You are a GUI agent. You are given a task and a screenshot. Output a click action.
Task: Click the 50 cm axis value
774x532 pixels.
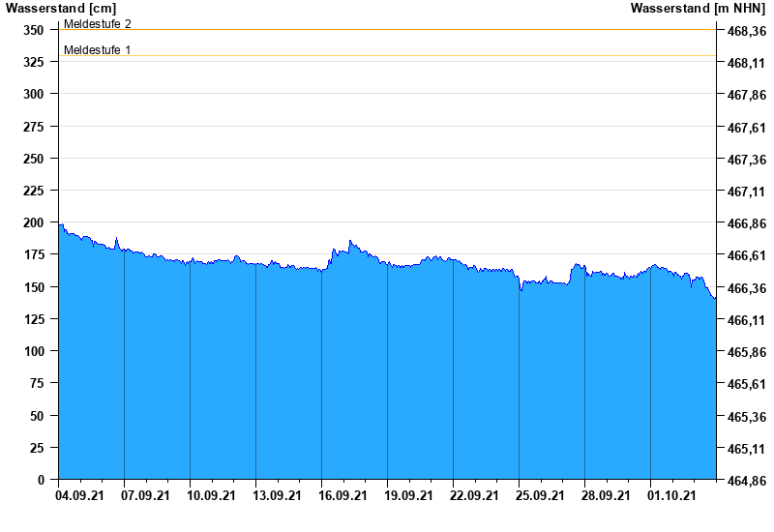pyautogui.click(x=37, y=416)
